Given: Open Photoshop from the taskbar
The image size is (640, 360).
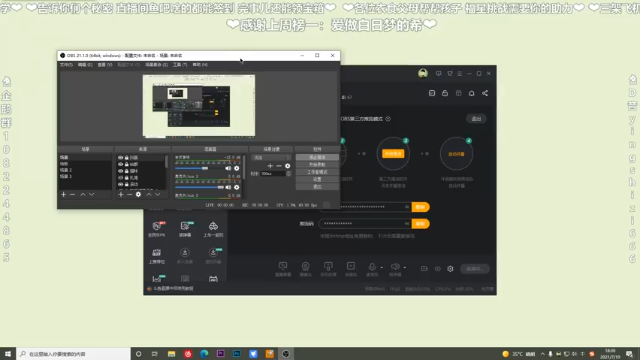Looking at the screenshot, I should pos(237,354).
